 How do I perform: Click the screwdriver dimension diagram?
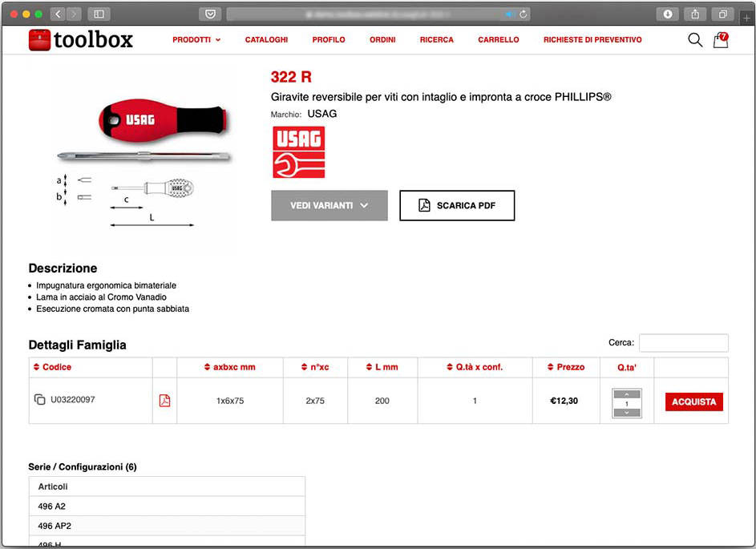[125, 200]
